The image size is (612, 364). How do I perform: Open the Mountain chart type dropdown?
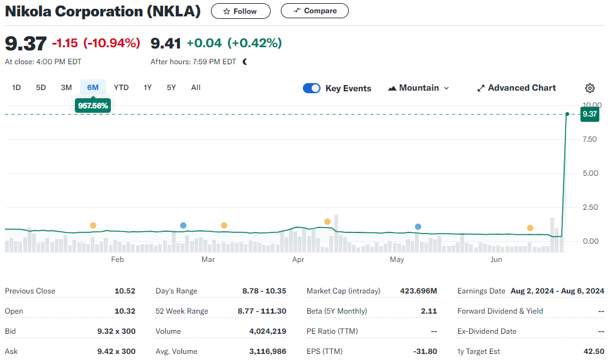tap(419, 88)
